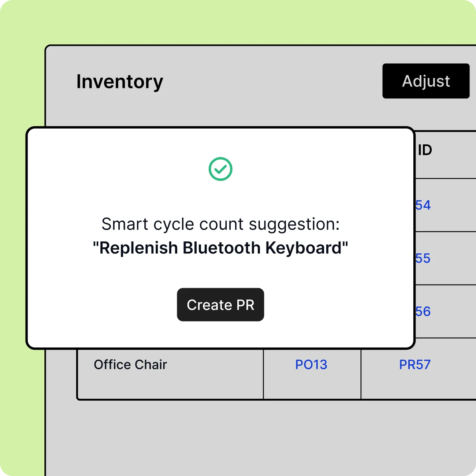The height and width of the screenshot is (476, 476).
Task: Open the partially hidden link ending in 54
Action: coord(423,205)
